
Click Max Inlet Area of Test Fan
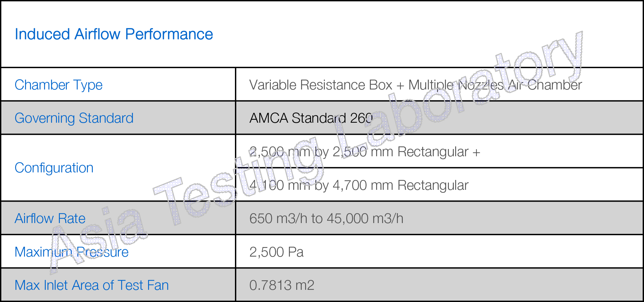tap(91, 285)
